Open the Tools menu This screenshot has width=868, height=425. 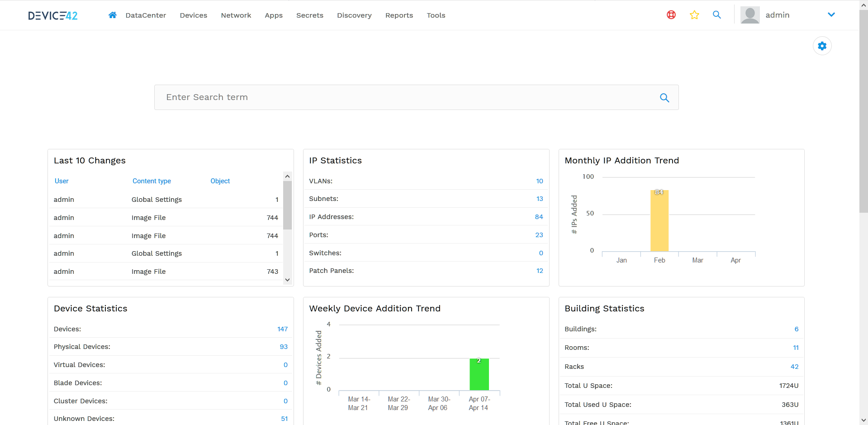click(x=436, y=15)
